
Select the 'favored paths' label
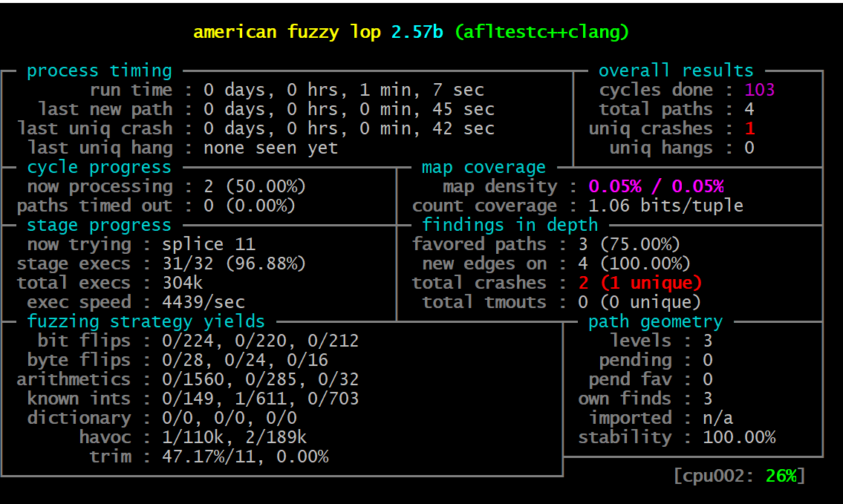pyautogui.click(x=479, y=244)
